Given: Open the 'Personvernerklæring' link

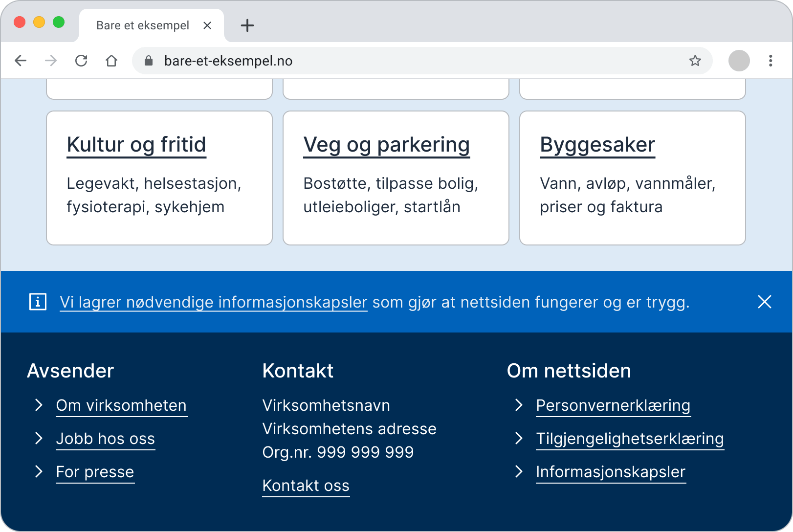Looking at the screenshot, I should point(613,406).
